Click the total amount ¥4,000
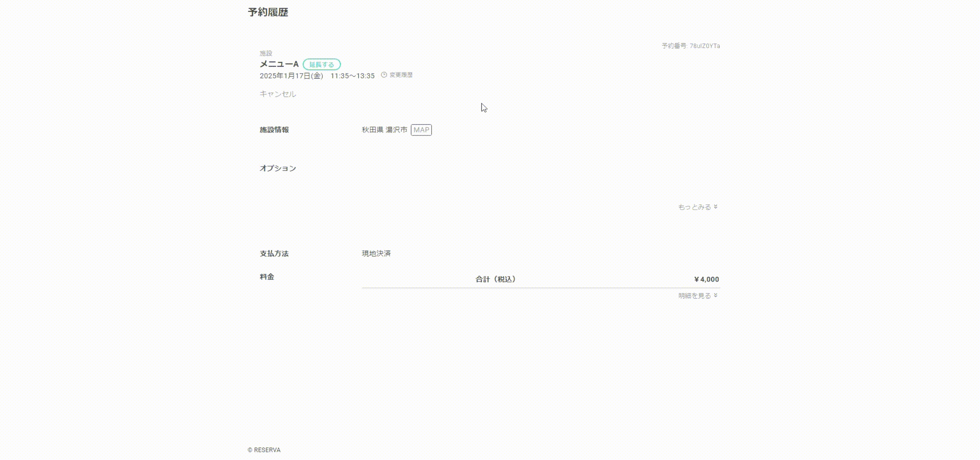980x460 pixels. [706, 279]
